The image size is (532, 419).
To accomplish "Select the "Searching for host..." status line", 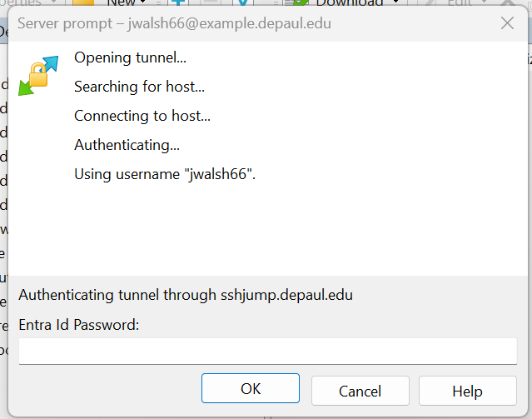I will [x=139, y=87].
